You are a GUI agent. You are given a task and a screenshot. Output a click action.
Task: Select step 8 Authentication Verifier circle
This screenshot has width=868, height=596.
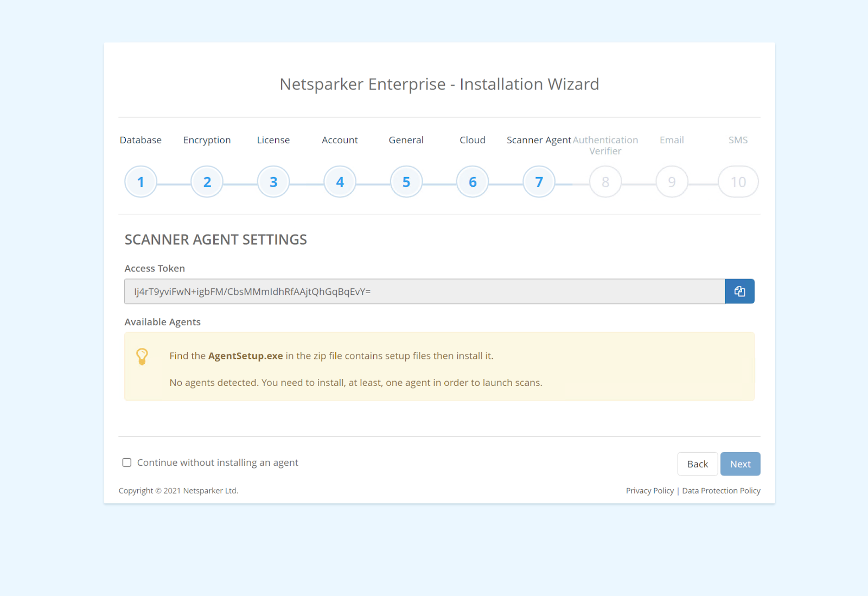pos(605,182)
